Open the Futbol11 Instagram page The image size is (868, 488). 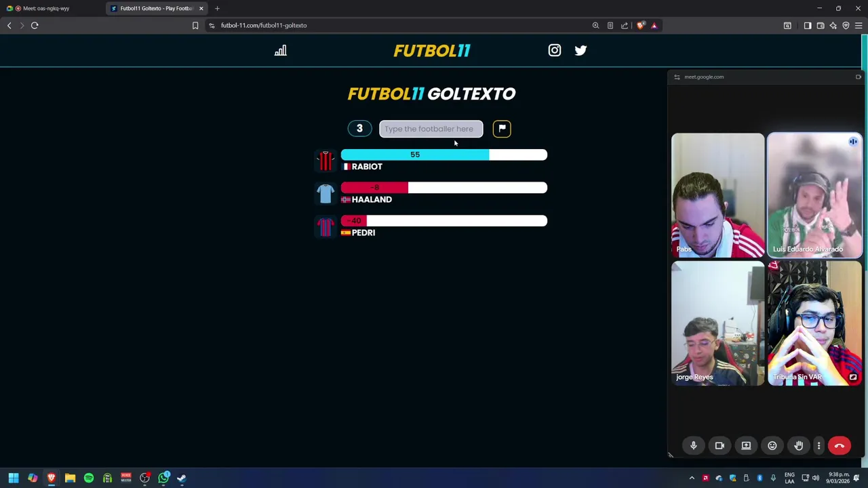tap(555, 50)
